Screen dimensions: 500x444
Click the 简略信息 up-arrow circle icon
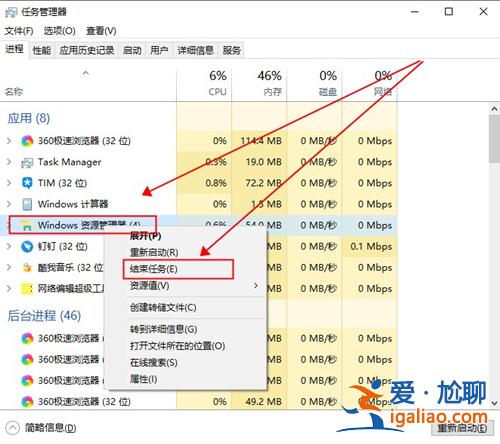click(x=12, y=428)
